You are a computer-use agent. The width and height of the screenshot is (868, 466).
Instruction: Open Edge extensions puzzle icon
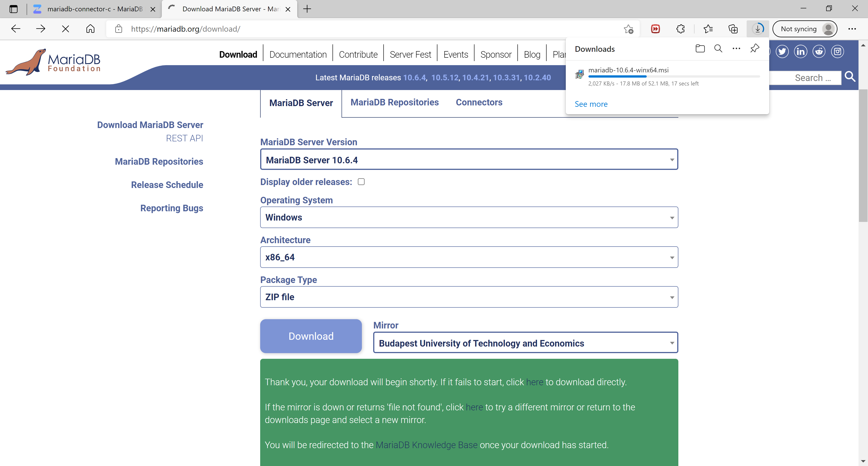click(680, 29)
